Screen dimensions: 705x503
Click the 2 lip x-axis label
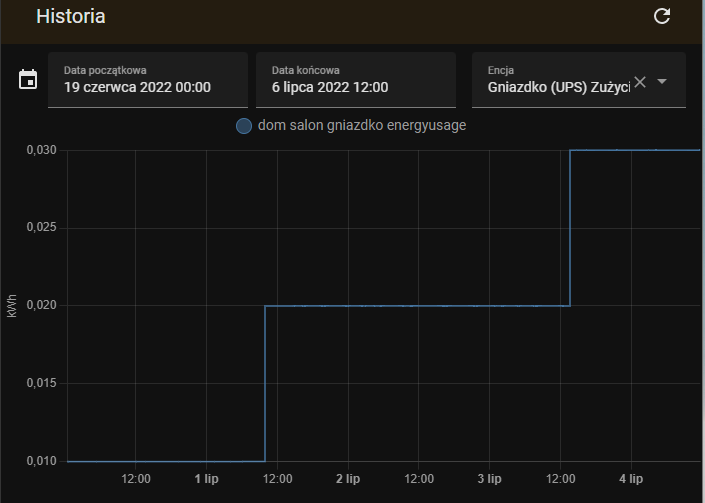pyautogui.click(x=348, y=479)
